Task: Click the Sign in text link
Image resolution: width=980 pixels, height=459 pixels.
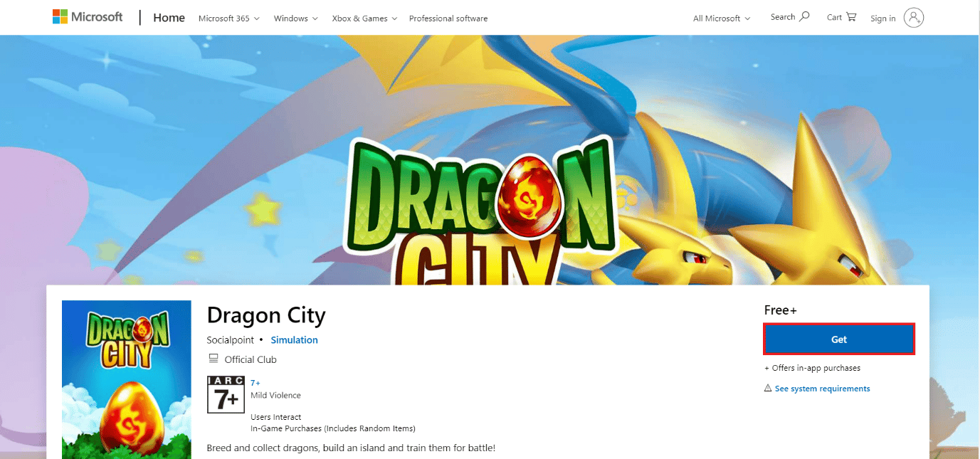Action: pyautogui.click(x=882, y=19)
